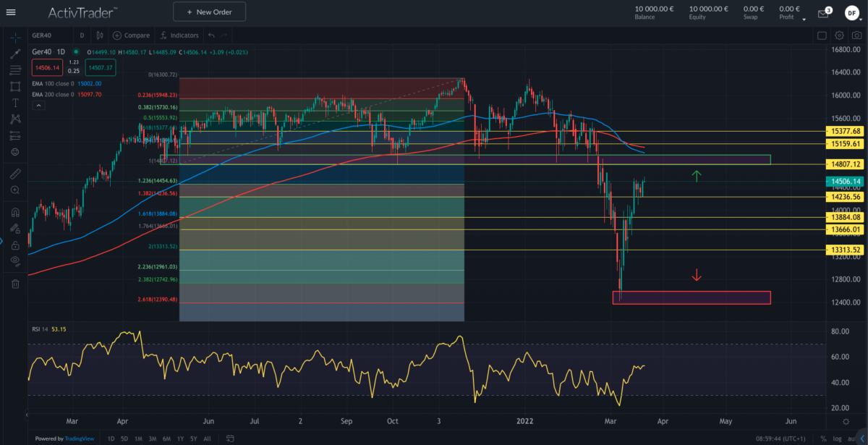Click the ActivTrader logo
This screenshot has width=868, height=445.
[x=84, y=12]
